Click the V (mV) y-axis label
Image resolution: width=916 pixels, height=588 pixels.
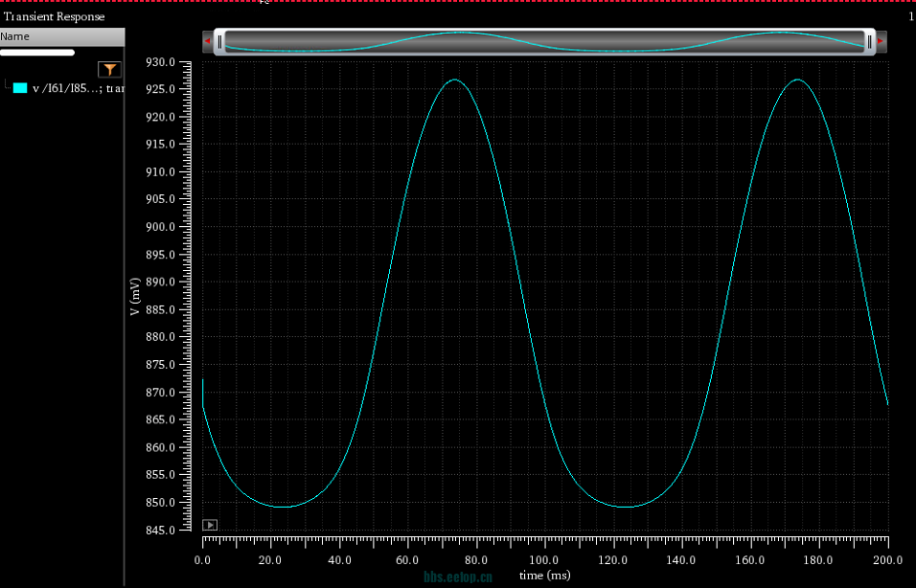[135, 297]
